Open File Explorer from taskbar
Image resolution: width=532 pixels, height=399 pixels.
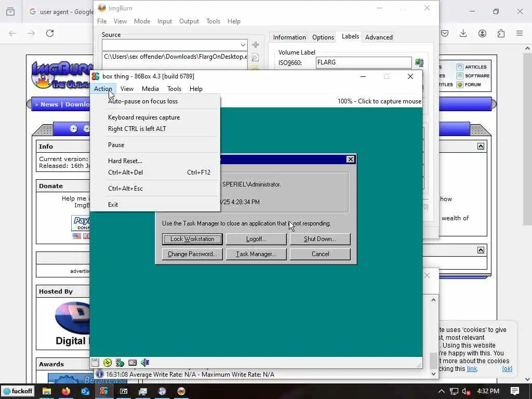46,391
